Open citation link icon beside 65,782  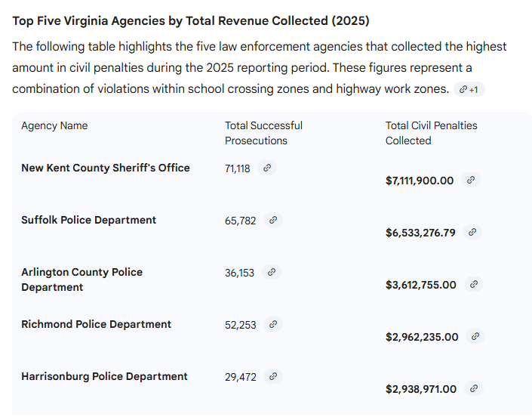(x=273, y=221)
